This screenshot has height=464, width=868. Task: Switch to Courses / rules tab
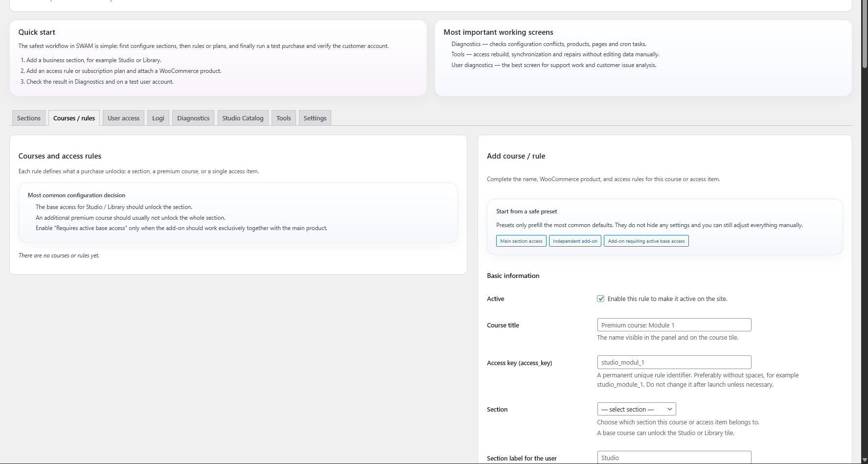[74, 118]
